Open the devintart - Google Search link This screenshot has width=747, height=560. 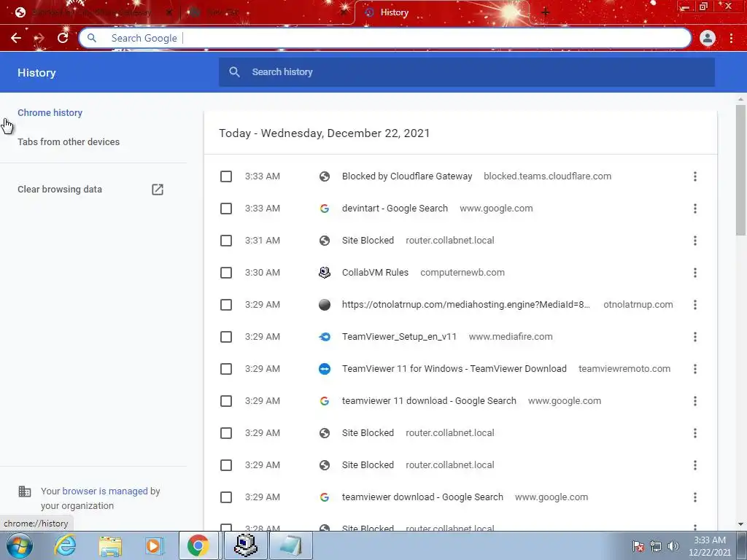pos(395,209)
